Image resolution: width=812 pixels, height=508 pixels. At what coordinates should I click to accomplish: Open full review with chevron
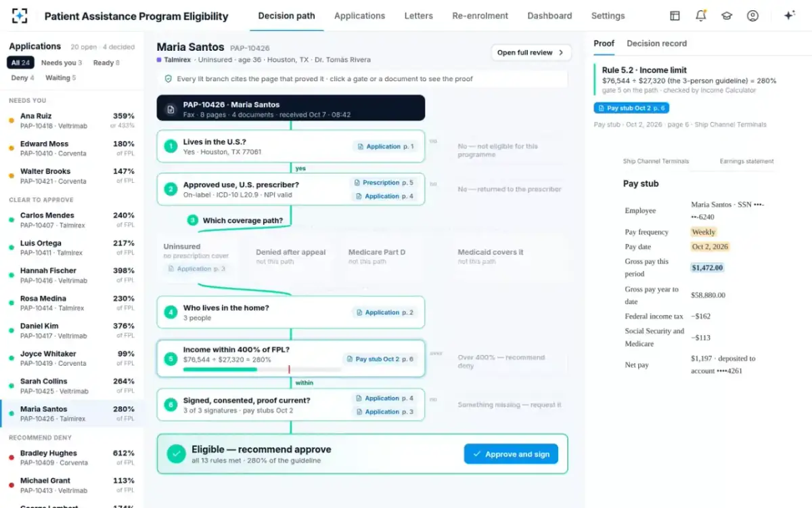click(x=531, y=53)
